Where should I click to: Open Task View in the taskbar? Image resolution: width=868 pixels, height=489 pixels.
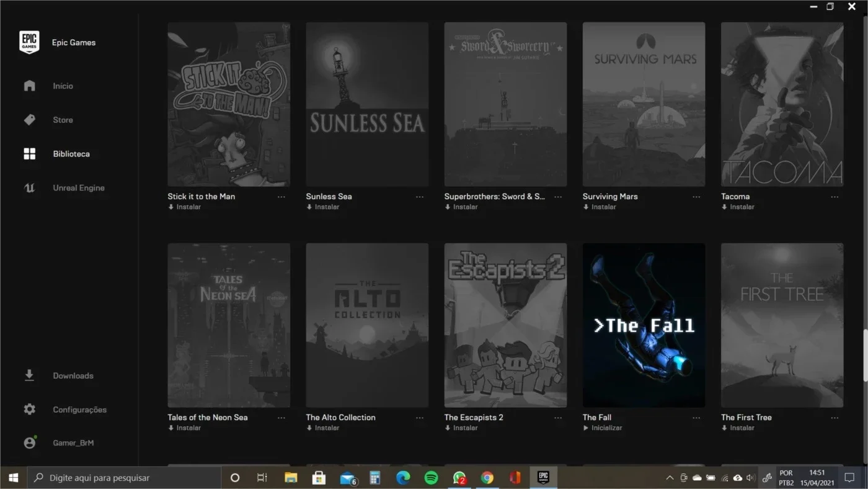coord(262,478)
